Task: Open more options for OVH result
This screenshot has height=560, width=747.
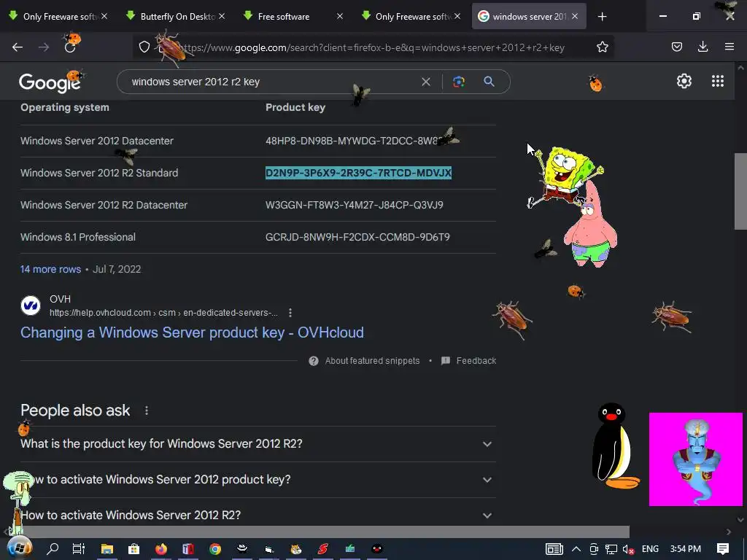Action: 290,313
